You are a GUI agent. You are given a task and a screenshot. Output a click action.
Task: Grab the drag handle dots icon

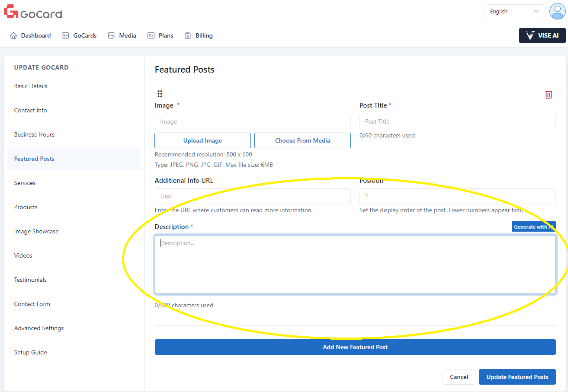point(160,94)
